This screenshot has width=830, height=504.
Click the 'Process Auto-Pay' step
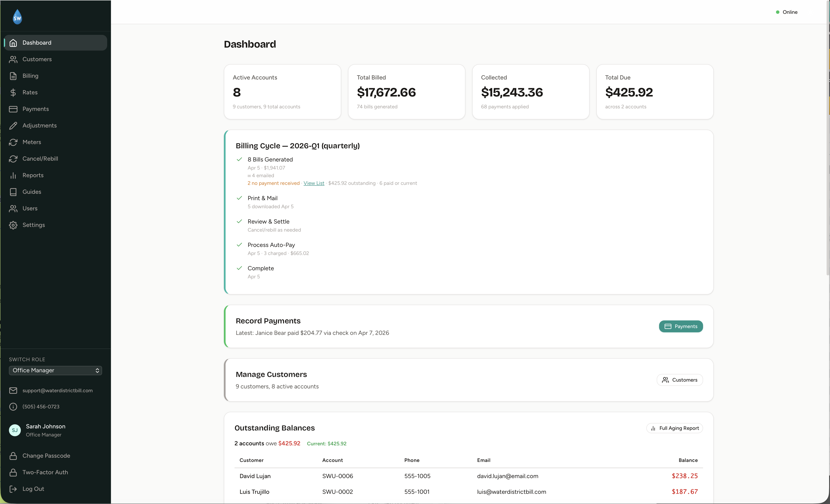(271, 245)
